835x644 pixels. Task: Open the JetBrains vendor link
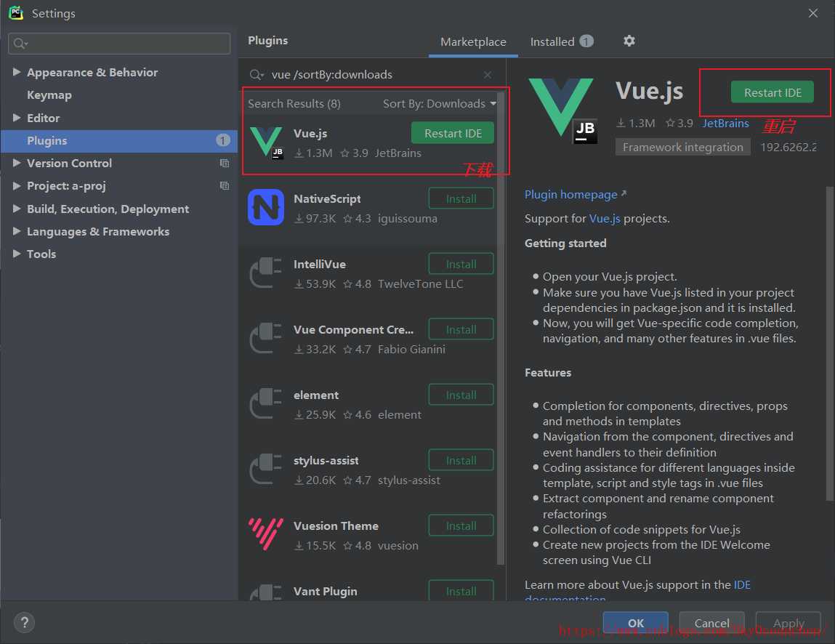pyautogui.click(x=725, y=123)
